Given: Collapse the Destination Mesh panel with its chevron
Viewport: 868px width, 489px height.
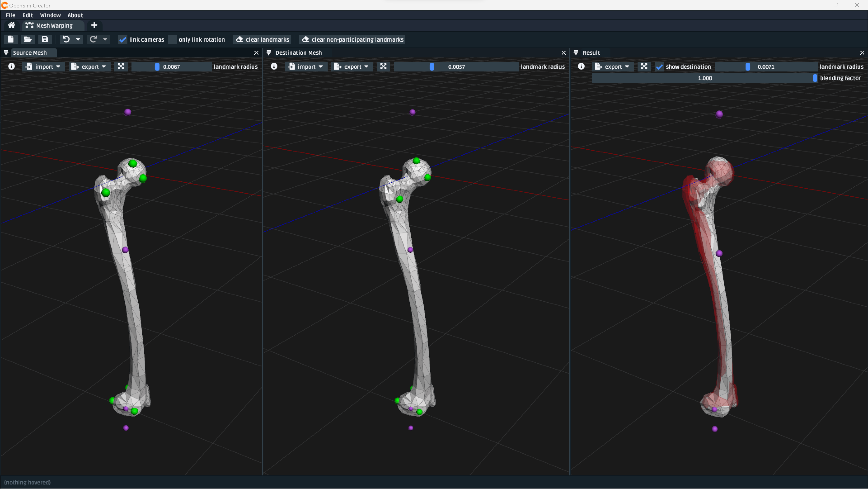Looking at the screenshot, I should point(269,53).
